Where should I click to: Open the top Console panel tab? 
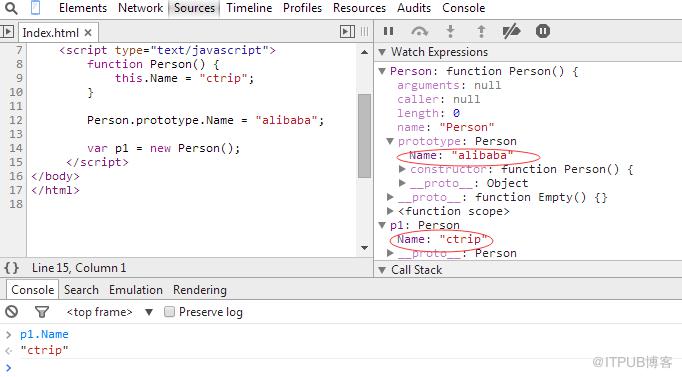[x=463, y=8]
